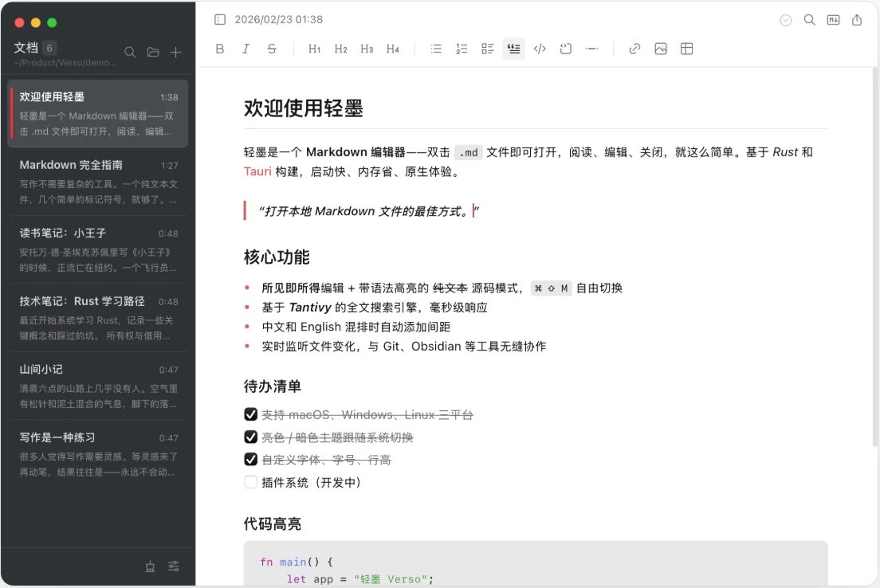Open the 写作是一种练习 note
Image resolution: width=880 pixels, height=588 pixels.
click(x=98, y=453)
